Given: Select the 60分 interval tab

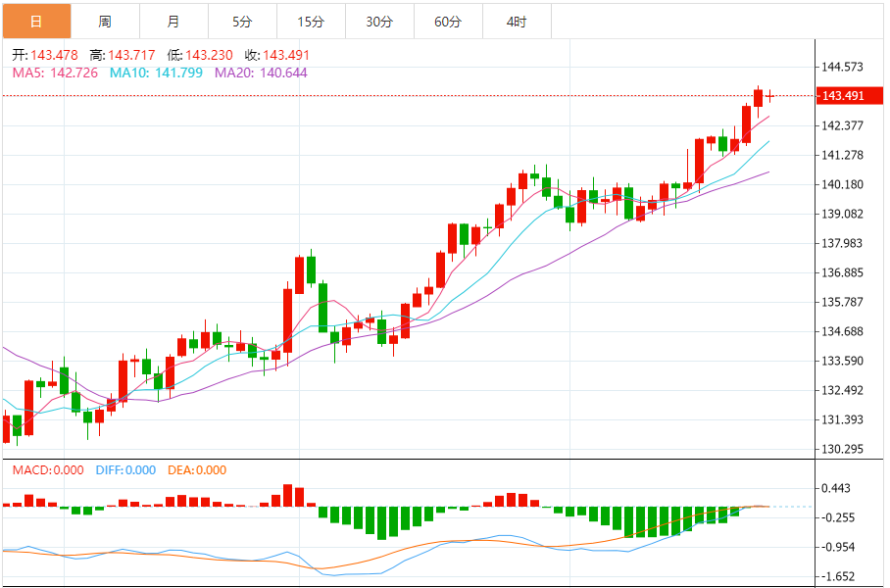Looking at the screenshot, I should 448,21.
